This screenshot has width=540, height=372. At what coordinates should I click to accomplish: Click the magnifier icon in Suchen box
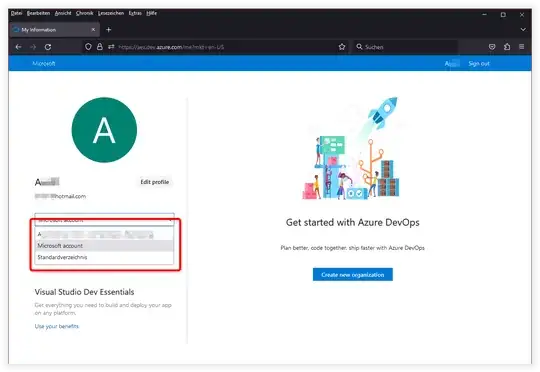[359, 46]
